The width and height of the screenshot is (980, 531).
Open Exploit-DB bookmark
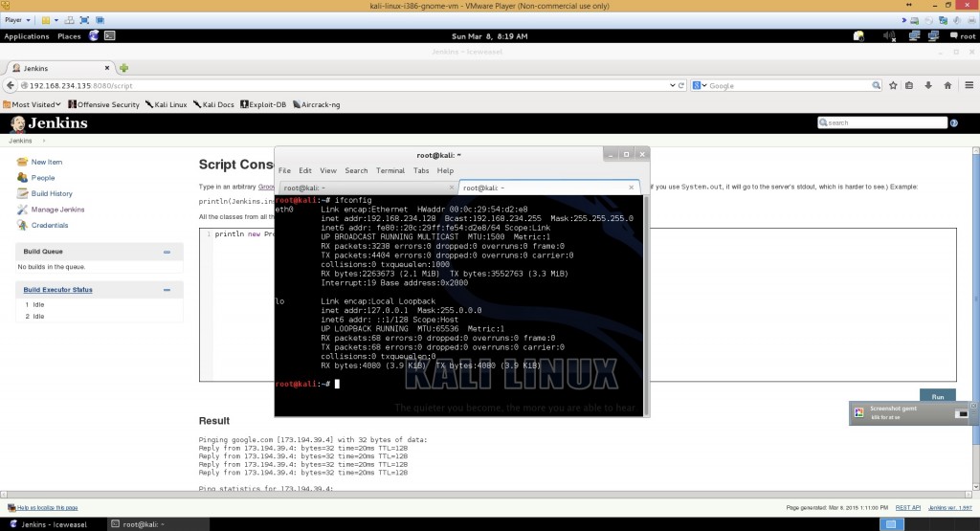click(x=263, y=104)
